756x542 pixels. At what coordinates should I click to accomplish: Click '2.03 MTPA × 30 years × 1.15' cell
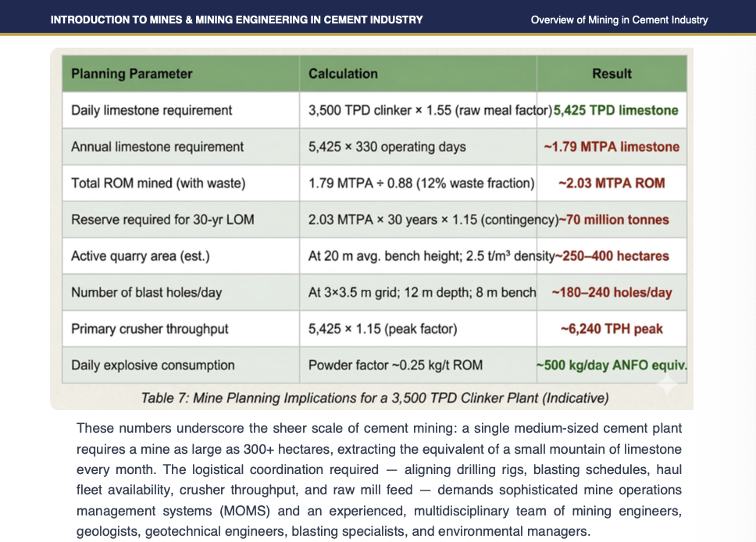click(418, 219)
